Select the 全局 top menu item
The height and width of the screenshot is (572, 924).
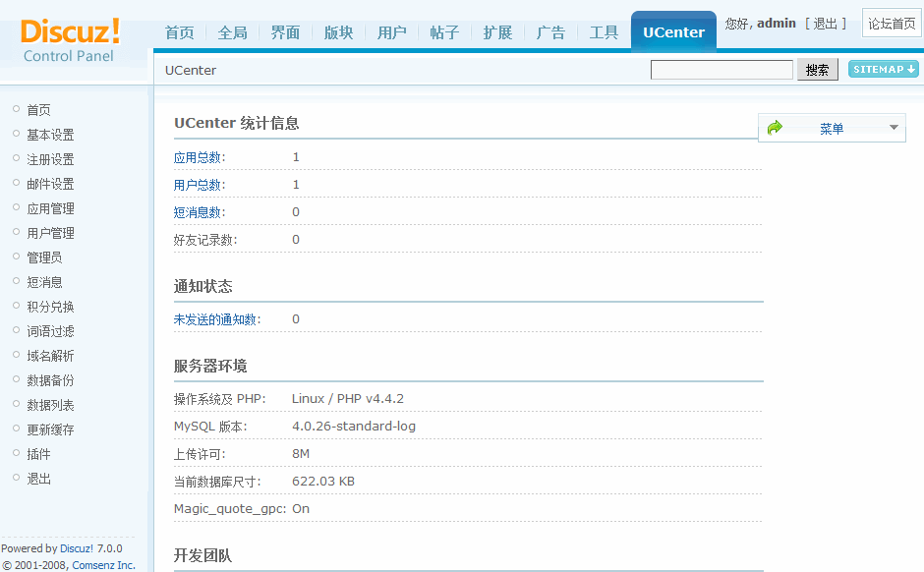[x=232, y=32]
